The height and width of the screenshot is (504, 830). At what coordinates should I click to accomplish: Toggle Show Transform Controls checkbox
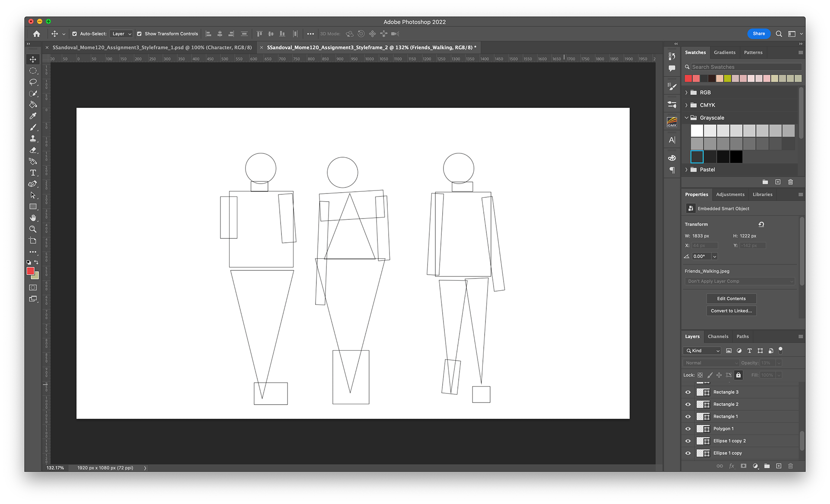(x=139, y=34)
